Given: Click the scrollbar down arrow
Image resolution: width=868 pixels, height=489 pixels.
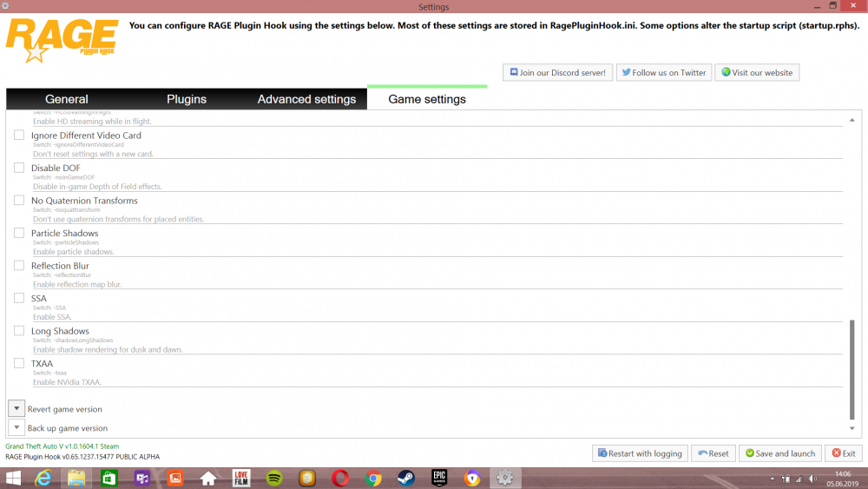Looking at the screenshot, I should (852, 428).
